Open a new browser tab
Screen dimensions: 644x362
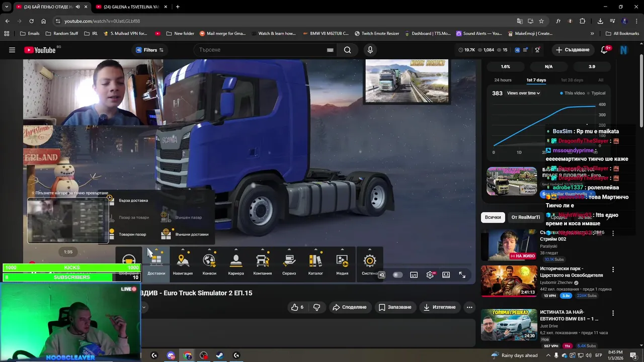[x=178, y=7]
